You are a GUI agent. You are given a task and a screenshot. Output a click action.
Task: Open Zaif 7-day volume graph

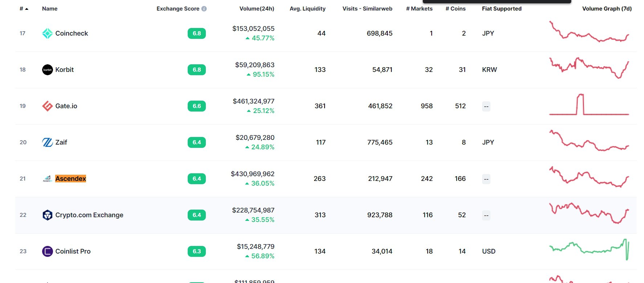click(x=589, y=141)
